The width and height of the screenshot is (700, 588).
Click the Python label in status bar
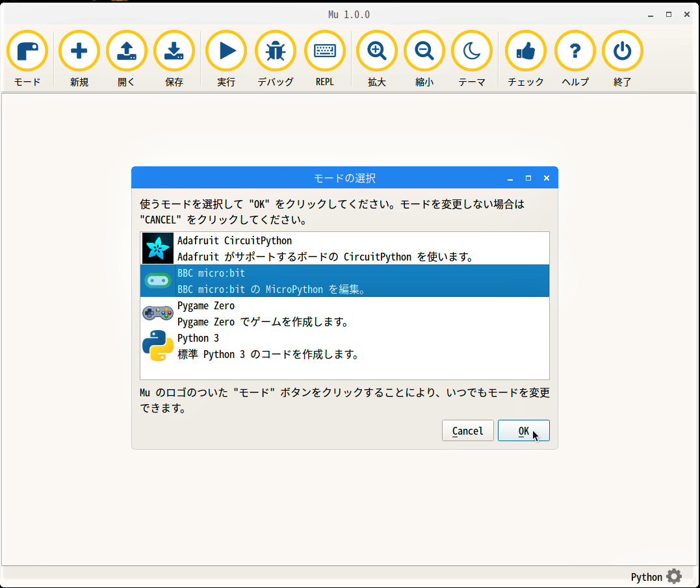(647, 578)
